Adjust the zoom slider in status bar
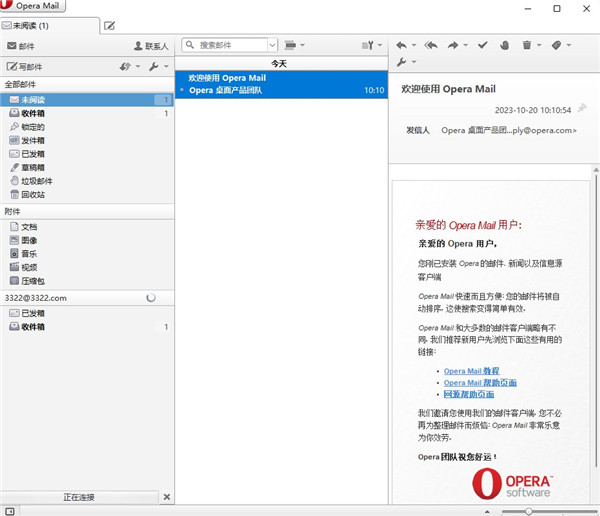This screenshot has width=600, height=516. [x=529, y=511]
